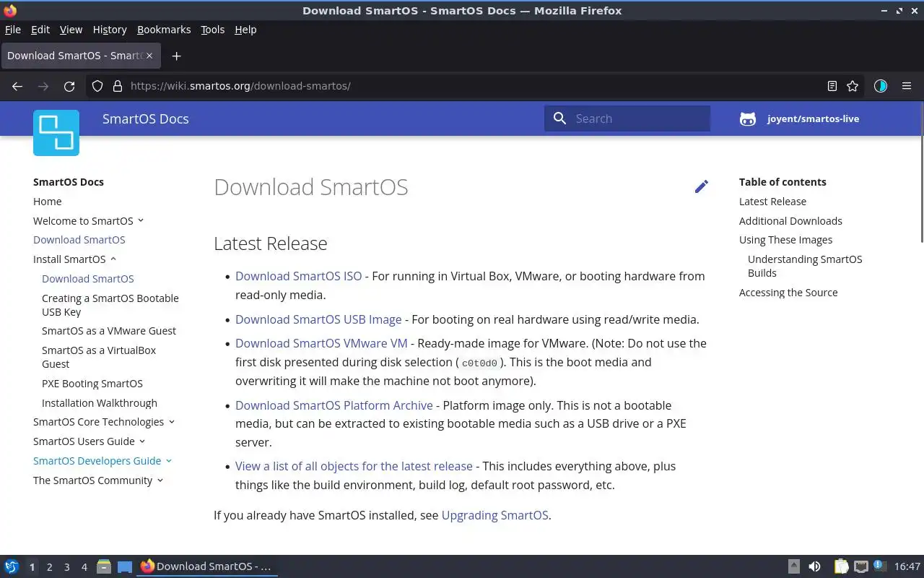Click Download SmartOS USB Image link
924x578 pixels.
click(318, 319)
